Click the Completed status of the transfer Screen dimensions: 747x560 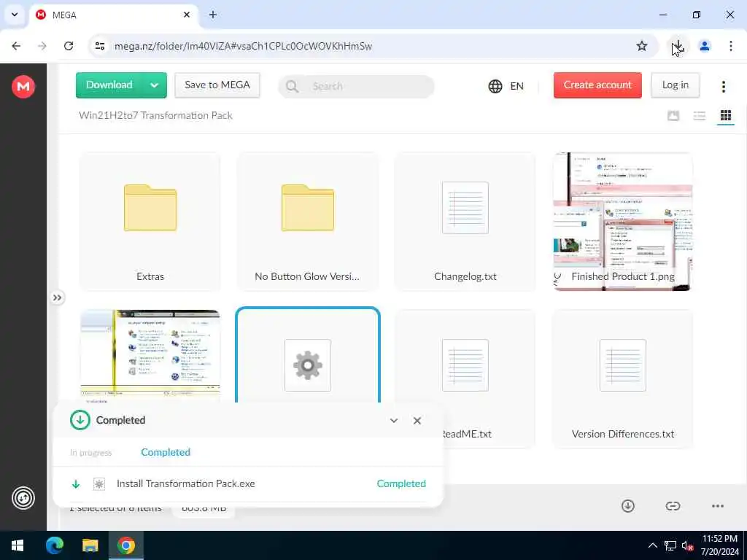click(x=401, y=484)
